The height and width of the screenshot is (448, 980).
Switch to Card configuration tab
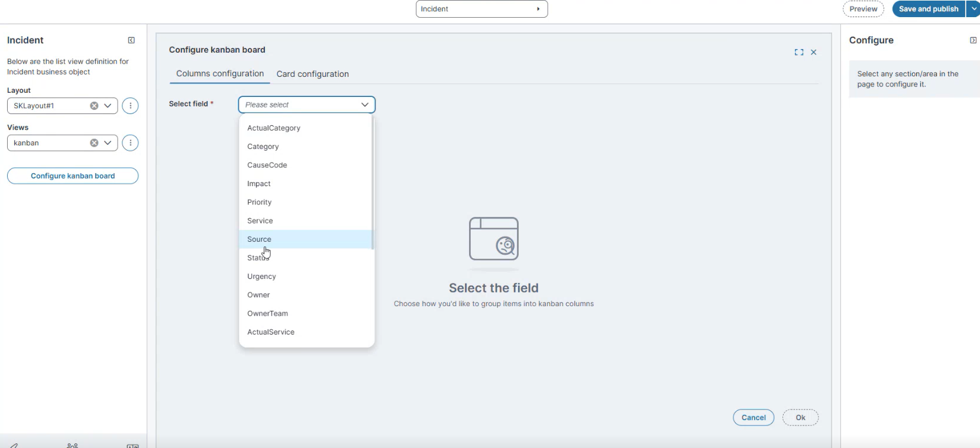(312, 74)
